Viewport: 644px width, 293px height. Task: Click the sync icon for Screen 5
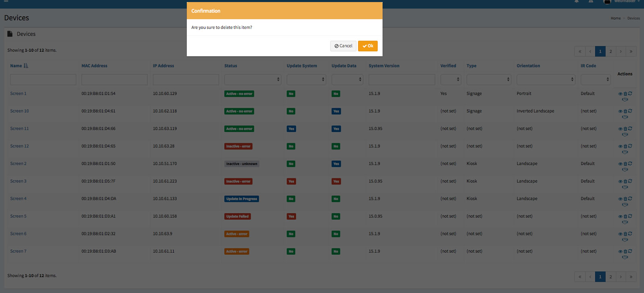[x=630, y=216]
